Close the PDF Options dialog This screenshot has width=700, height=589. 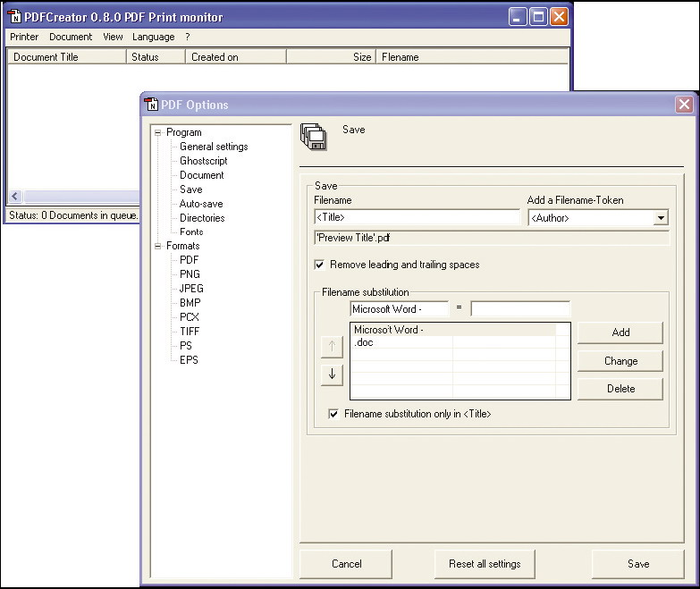click(x=684, y=105)
